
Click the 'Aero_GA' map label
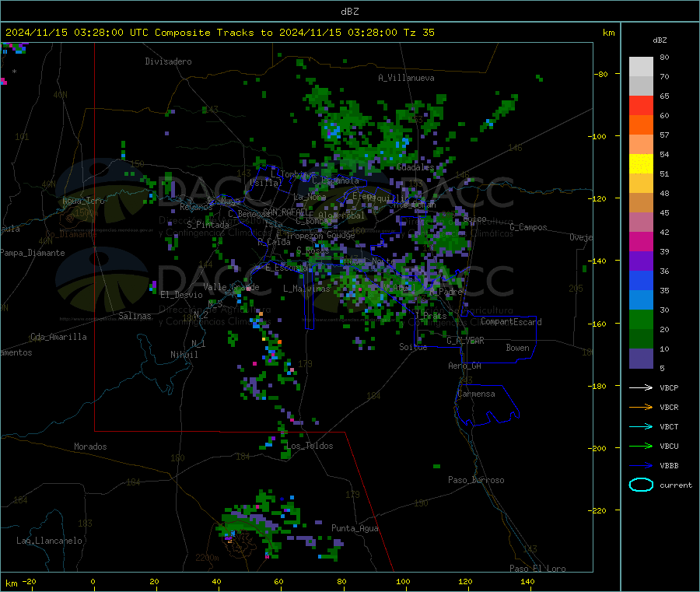465,366
